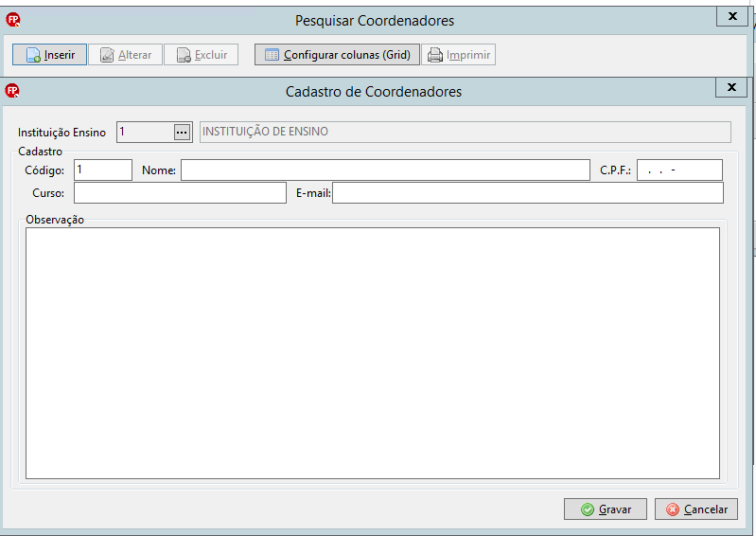Click the green check icon on Gravar
The width and height of the screenshot is (756, 536).
coord(588,509)
